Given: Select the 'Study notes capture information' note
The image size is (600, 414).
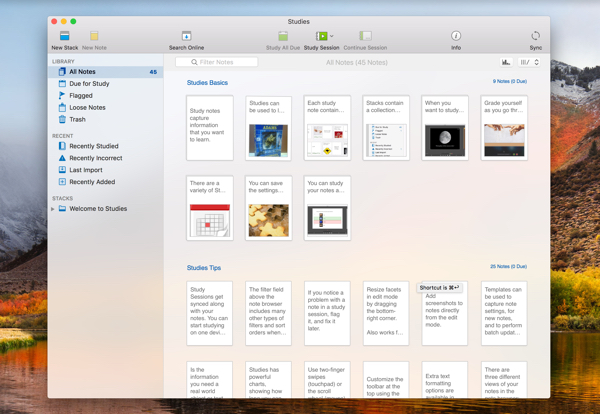Looking at the screenshot, I should click(210, 128).
